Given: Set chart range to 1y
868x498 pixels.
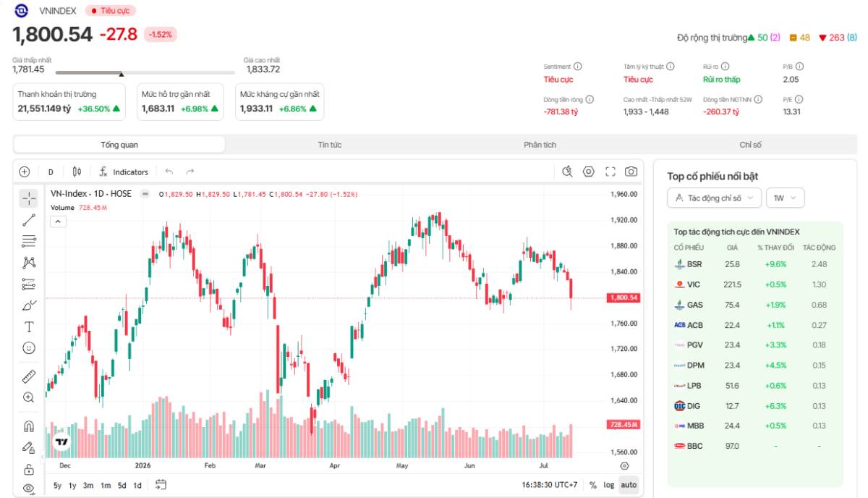Looking at the screenshot, I should coord(72,485).
